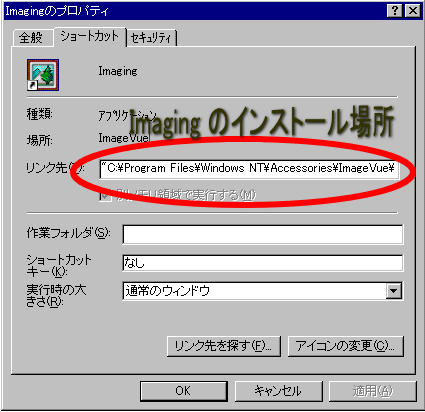Viewport: 425px width, 412px height.
Task: Click into the リンク先 path field
Action: click(x=249, y=168)
